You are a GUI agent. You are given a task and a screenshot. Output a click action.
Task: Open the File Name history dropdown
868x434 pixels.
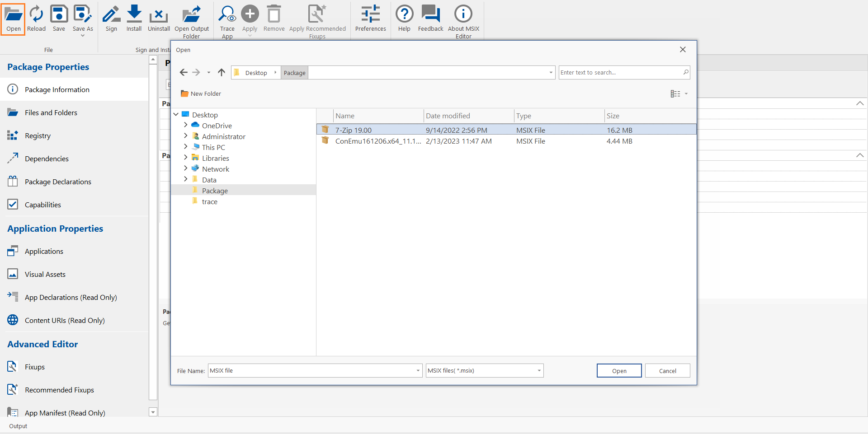pos(418,371)
